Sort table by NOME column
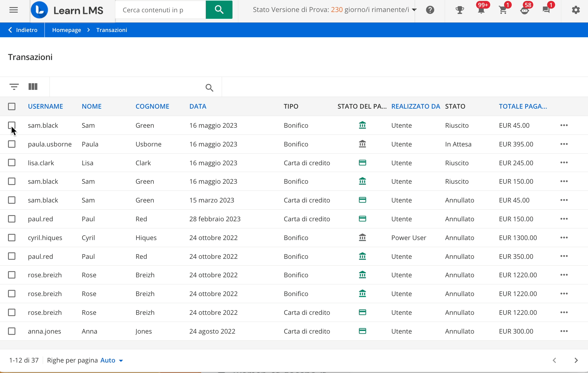Image resolution: width=588 pixels, height=373 pixels. point(92,106)
